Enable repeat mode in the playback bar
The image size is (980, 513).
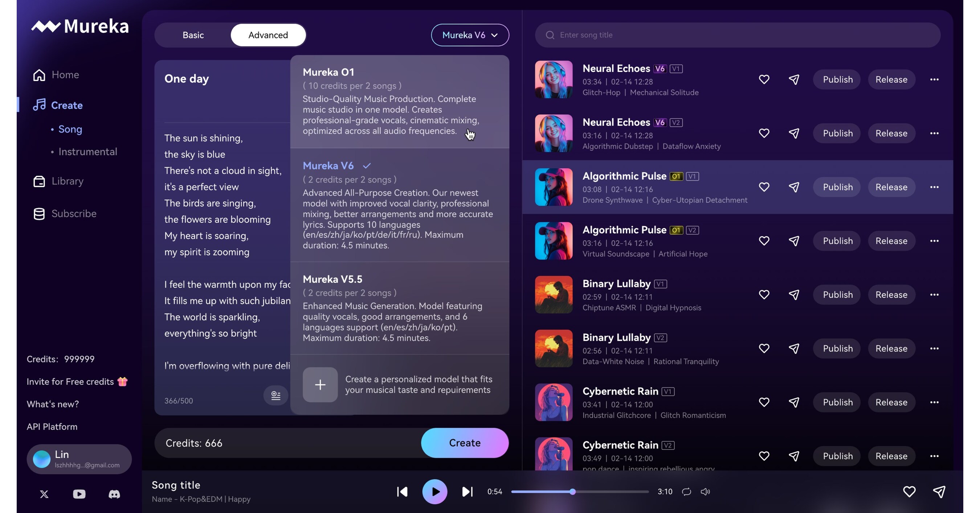click(x=686, y=492)
